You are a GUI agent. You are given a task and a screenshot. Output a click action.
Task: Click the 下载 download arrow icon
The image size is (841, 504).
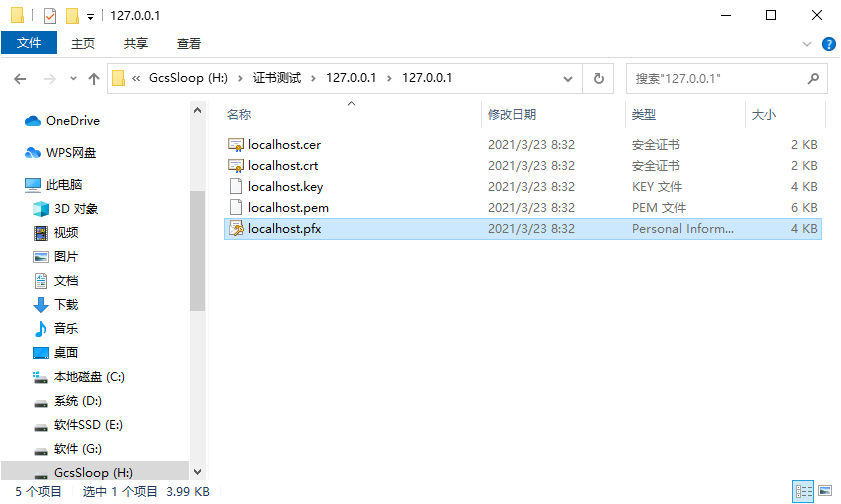(41, 305)
